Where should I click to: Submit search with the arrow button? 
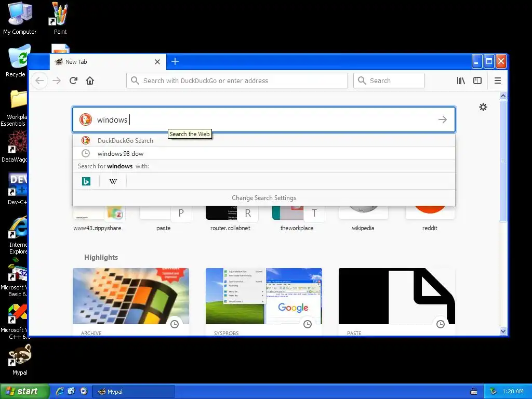443,119
